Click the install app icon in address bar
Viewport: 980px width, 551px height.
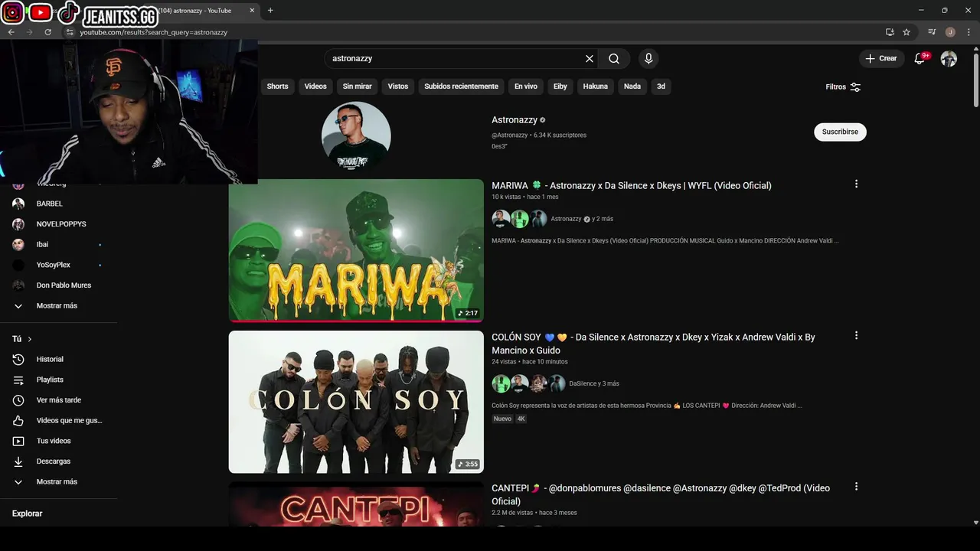(890, 32)
